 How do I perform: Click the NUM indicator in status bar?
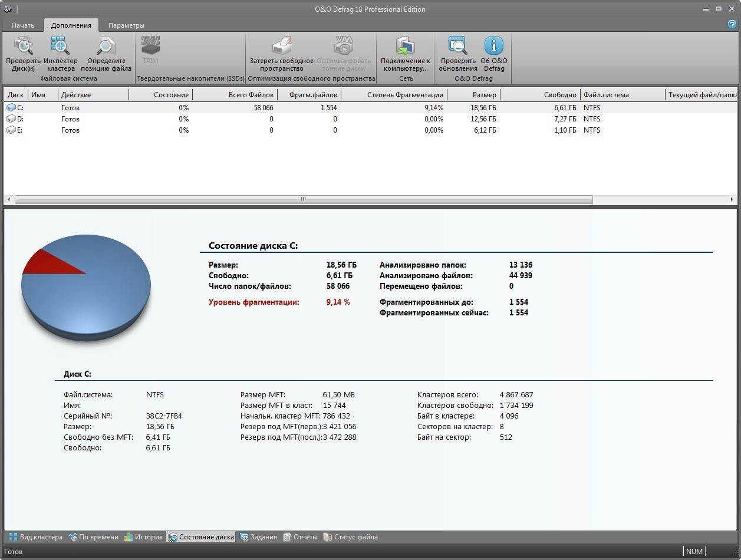[x=694, y=551]
